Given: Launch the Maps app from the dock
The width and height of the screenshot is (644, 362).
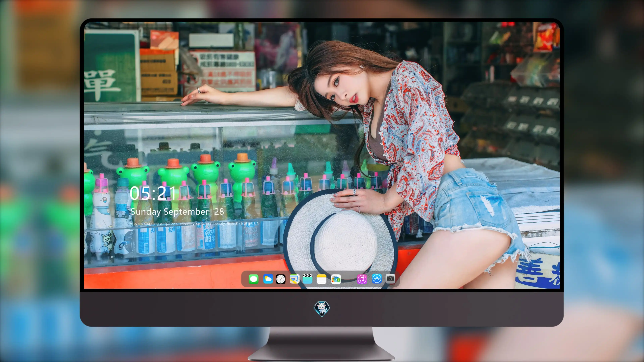Looking at the screenshot, I should click(294, 279).
